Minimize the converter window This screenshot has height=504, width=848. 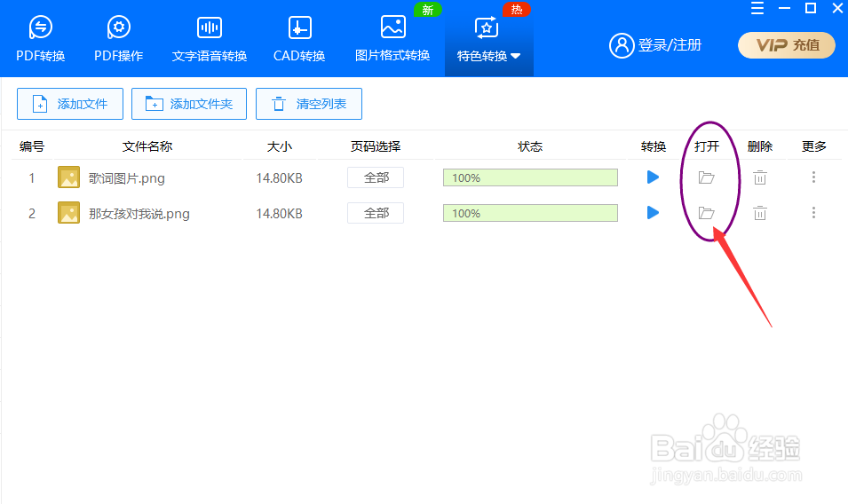pos(784,8)
